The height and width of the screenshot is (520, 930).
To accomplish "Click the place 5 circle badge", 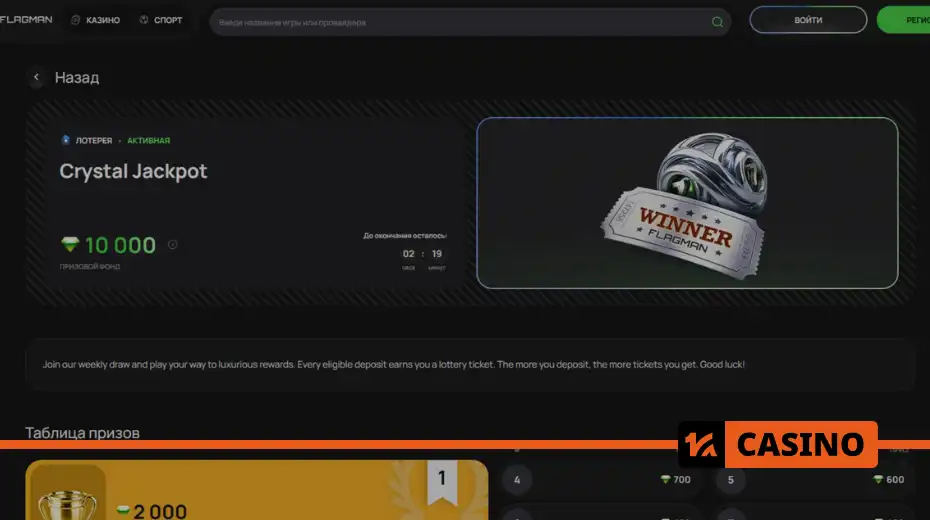I will click(x=731, y=480).
